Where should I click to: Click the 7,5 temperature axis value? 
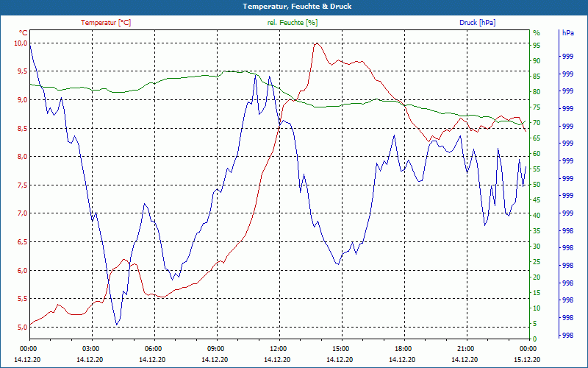(22, 185)
